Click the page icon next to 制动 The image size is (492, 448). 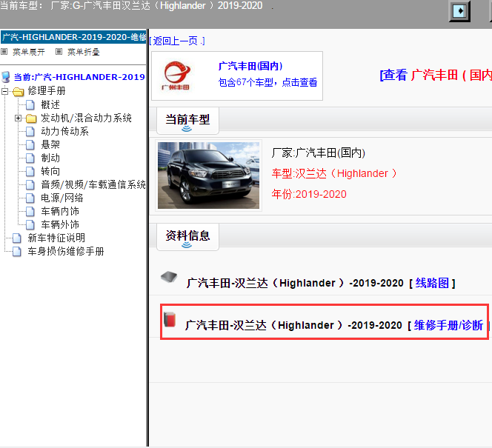pyautogui.click(x=30, y=158)
